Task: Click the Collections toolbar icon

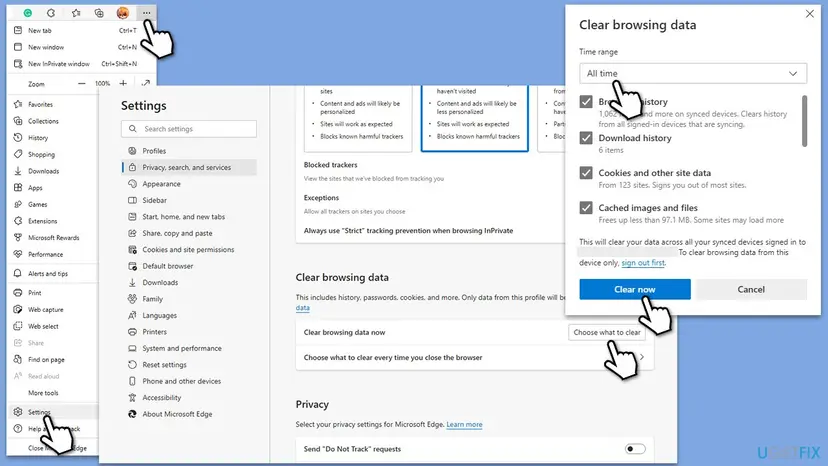Action: 99,13
